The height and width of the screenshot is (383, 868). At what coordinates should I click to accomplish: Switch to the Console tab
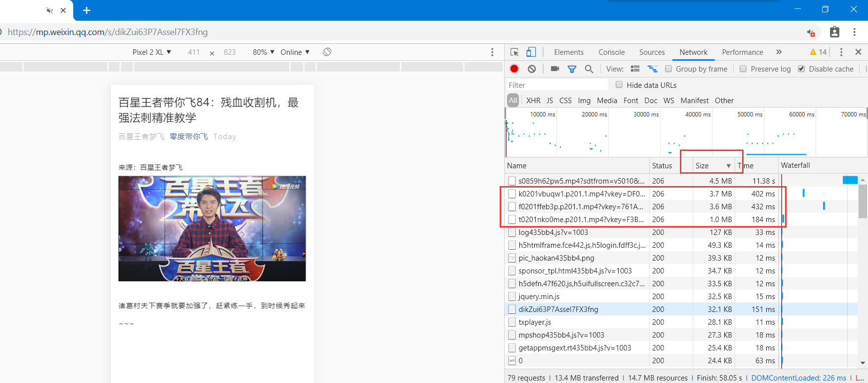[x=612, y=52]
